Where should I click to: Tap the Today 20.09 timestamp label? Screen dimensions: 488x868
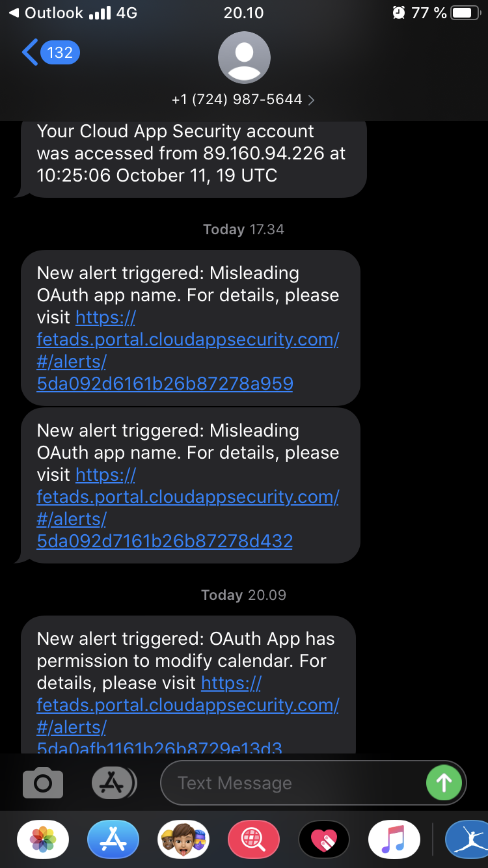244,595
